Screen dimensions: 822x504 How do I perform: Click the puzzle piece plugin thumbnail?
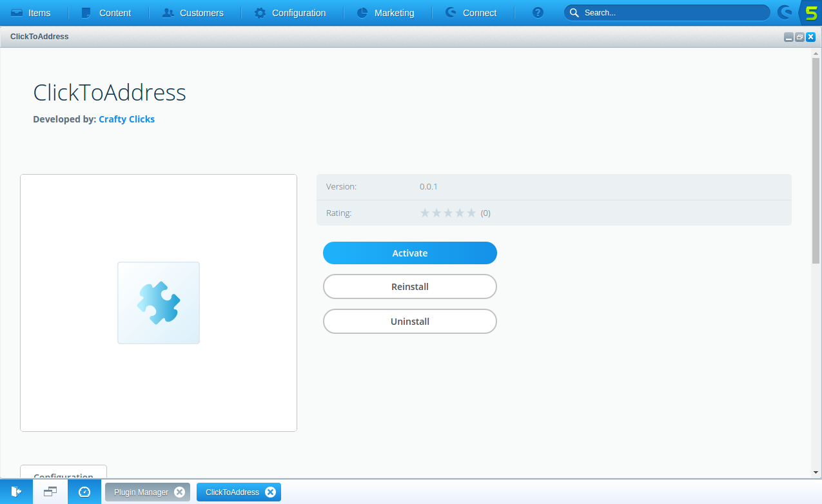pos(159,303)
